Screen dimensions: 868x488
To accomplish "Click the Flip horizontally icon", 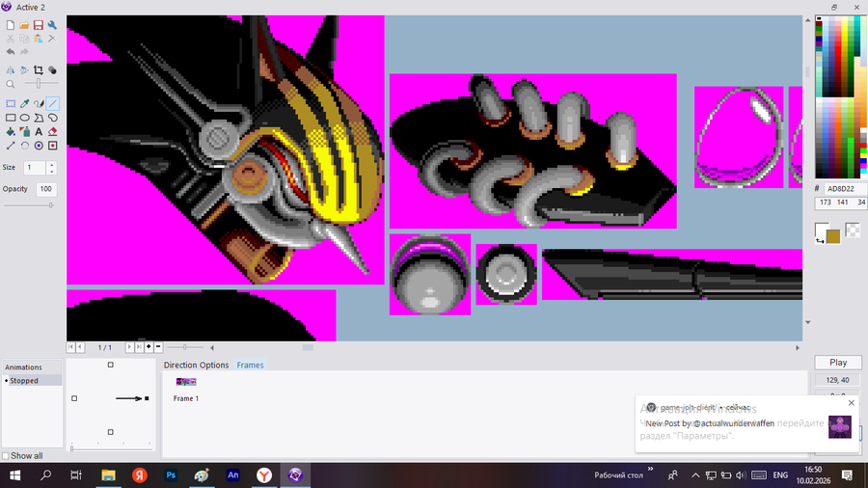I will (11, 70).
